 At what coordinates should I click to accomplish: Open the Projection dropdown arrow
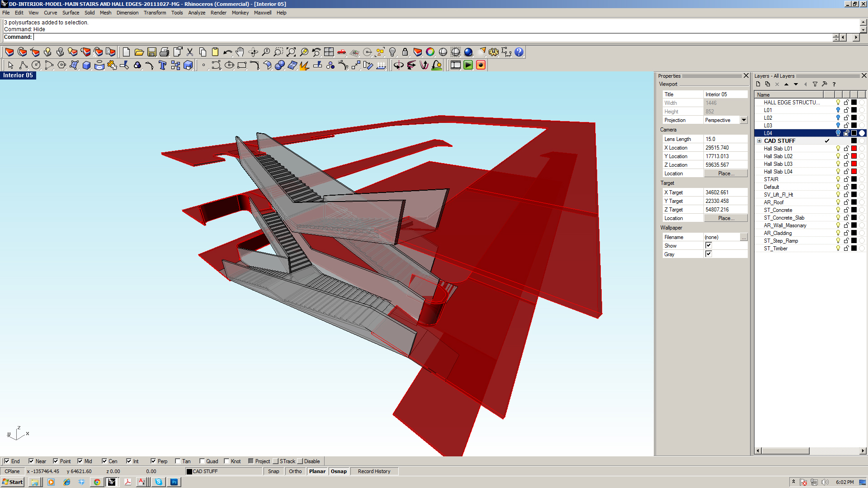(744, 120)
